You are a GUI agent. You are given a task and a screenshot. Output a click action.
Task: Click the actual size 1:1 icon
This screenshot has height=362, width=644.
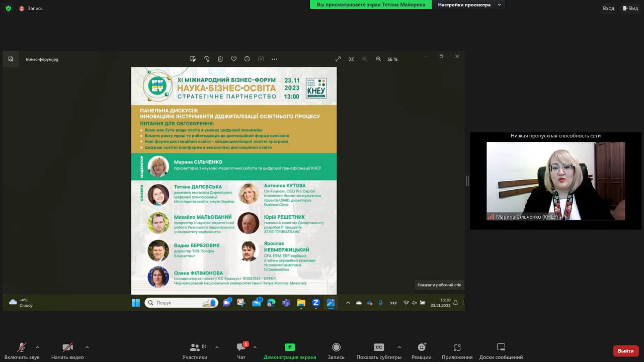[352, 59]
